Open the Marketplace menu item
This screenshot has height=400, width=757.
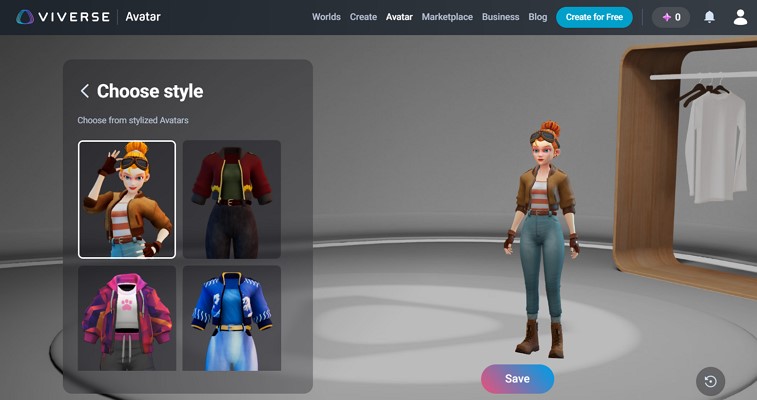click(447, 17)
